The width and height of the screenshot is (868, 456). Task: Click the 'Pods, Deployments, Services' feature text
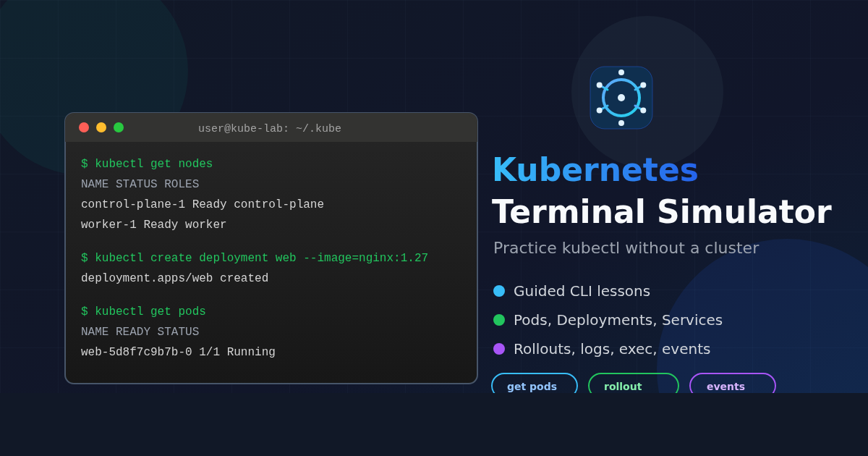pyautogui.click(x=618, y=320)
